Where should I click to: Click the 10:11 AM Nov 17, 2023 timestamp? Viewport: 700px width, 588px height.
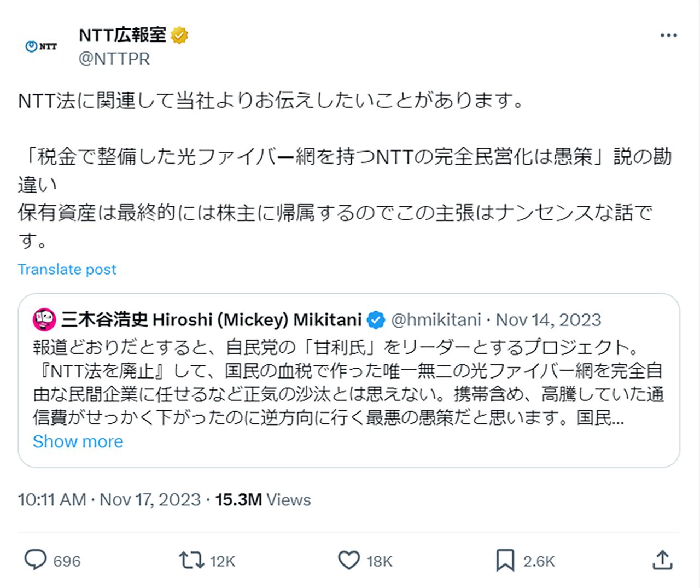coord(109,499)
